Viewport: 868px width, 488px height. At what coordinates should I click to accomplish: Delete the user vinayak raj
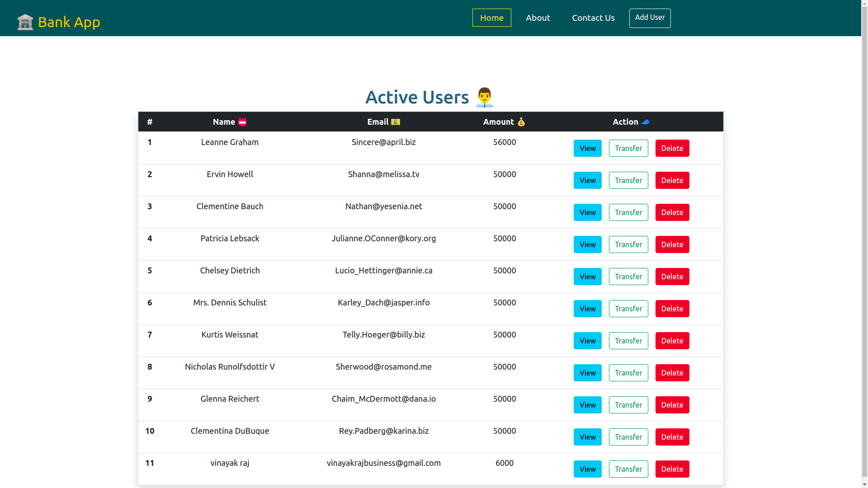click(x=672, y=469)
